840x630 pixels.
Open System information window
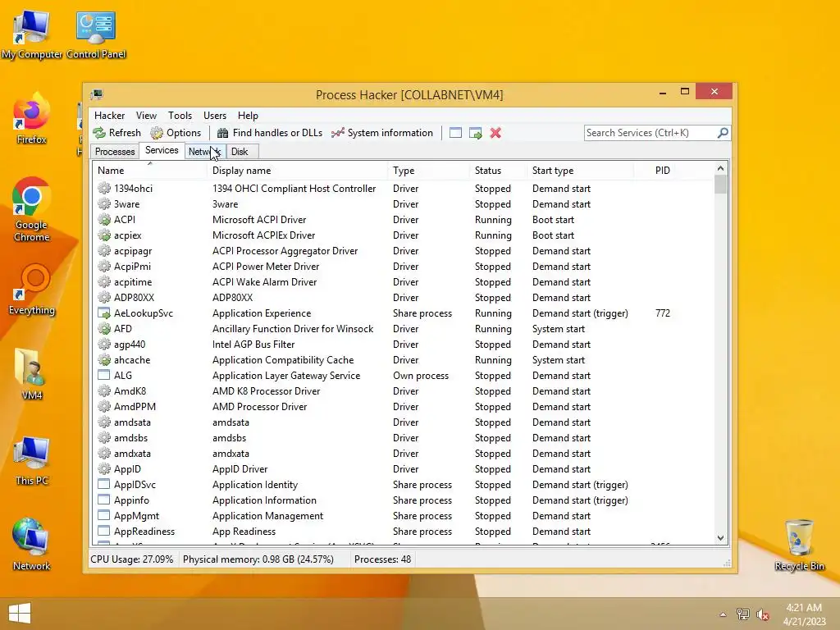coord(382,133)
